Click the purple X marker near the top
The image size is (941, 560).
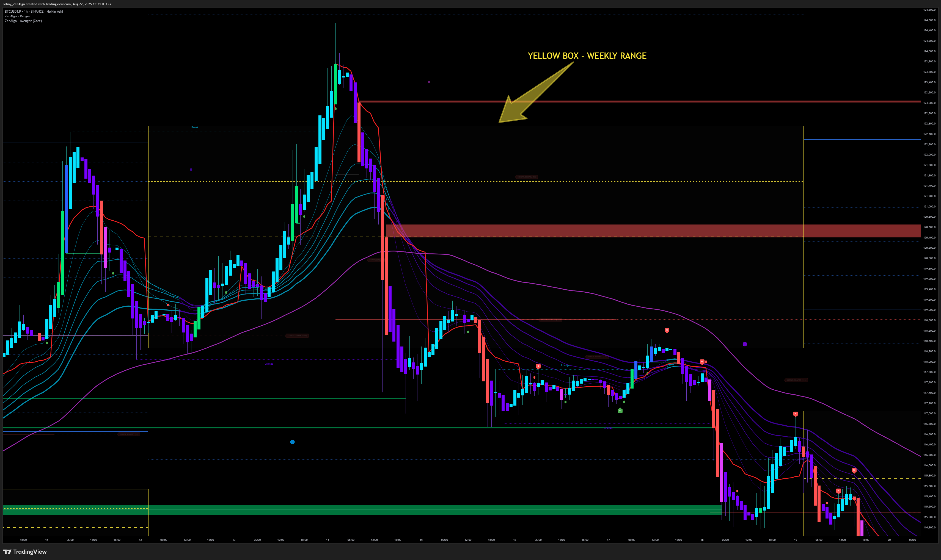click(x=429, y=82)
